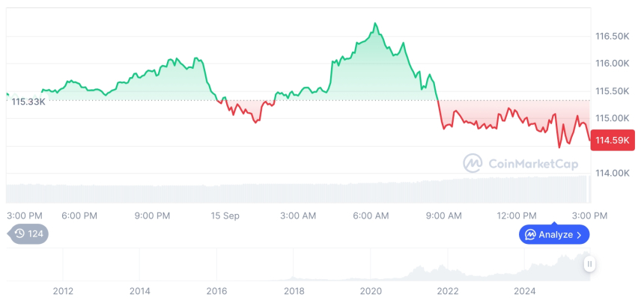Click the 116.00K y-axis price label
644x300 pixels.
(611, 64)
